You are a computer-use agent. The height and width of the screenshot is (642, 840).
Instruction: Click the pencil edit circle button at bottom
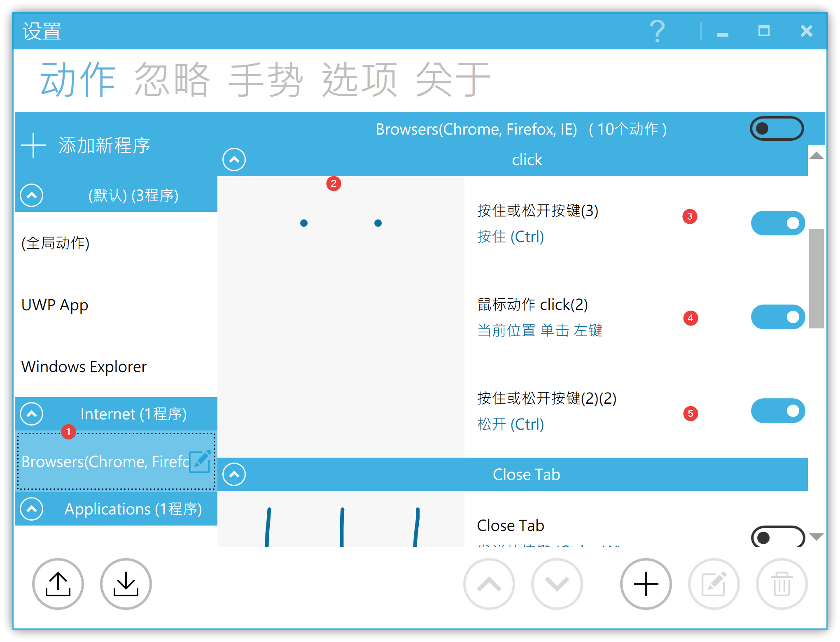click(714, 584)
